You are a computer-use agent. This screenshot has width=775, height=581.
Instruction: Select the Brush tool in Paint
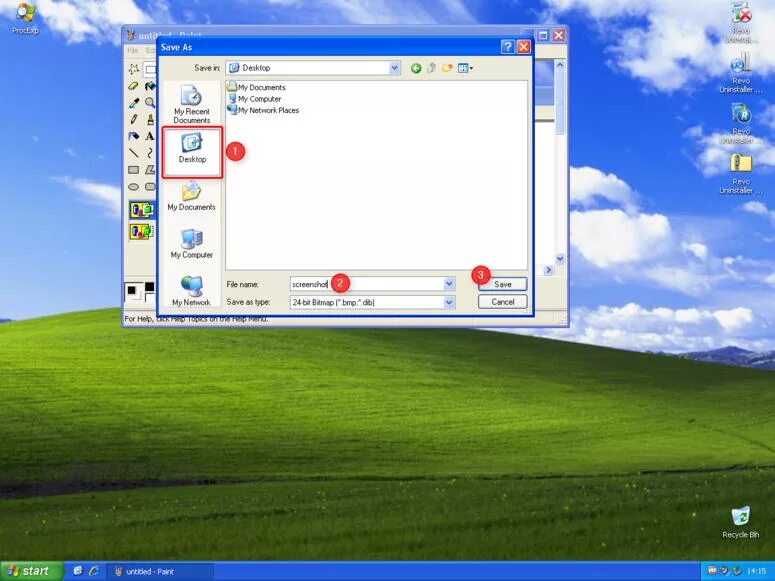(150, 119)
